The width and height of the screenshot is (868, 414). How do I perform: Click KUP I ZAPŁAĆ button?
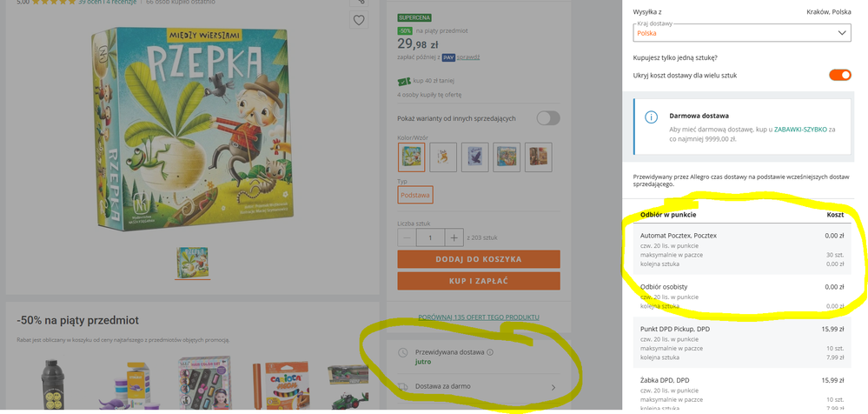(478, 281)
